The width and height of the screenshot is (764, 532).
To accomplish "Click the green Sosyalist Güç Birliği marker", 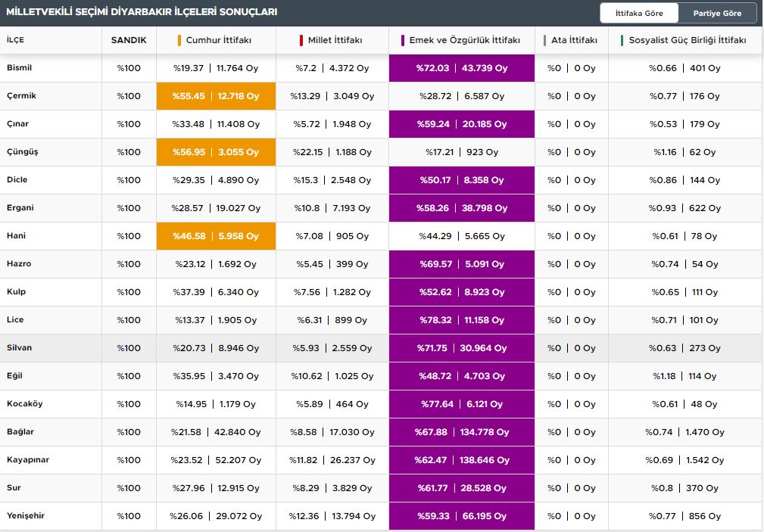I will [x=622, y=40].
